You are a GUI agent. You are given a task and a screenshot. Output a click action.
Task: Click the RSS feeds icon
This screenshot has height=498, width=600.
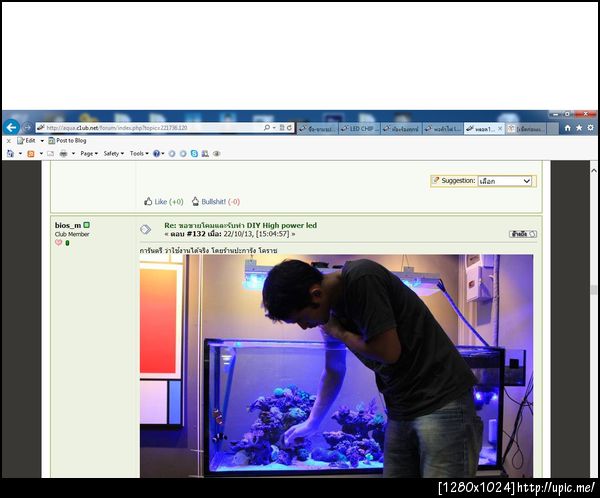31,153
